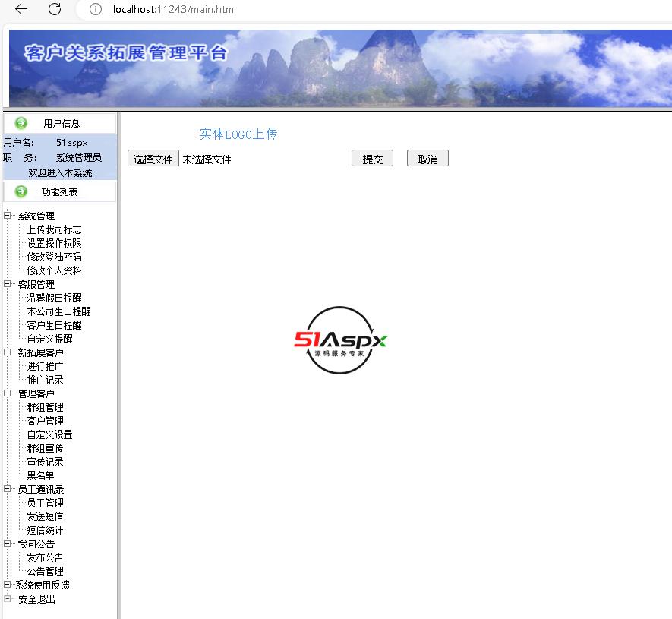Open 群组宣传 item
The height and width of the screenshot is (619, 672).
[x=45, y=448]
